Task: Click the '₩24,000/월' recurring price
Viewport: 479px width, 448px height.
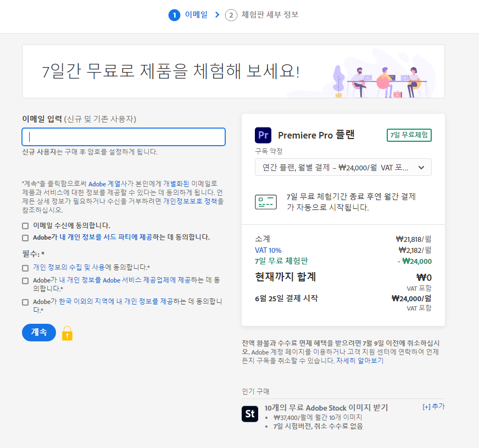Action: [411, 298]
